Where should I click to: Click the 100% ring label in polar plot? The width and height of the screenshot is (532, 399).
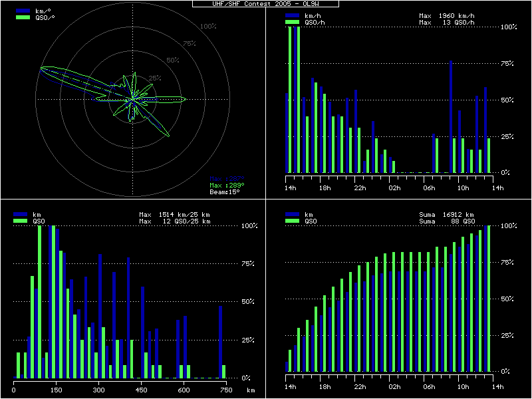click(208, 27)
